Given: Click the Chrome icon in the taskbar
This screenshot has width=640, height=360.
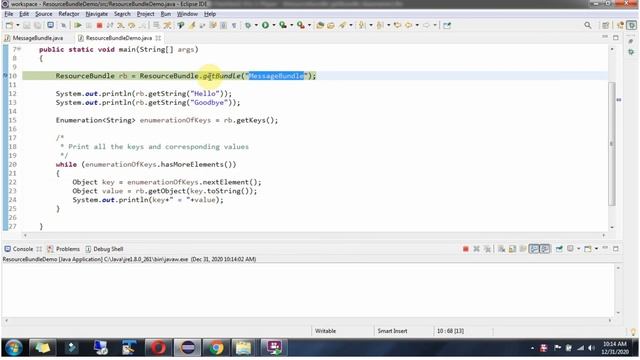Looking at the screenshot, I should 216,348.
